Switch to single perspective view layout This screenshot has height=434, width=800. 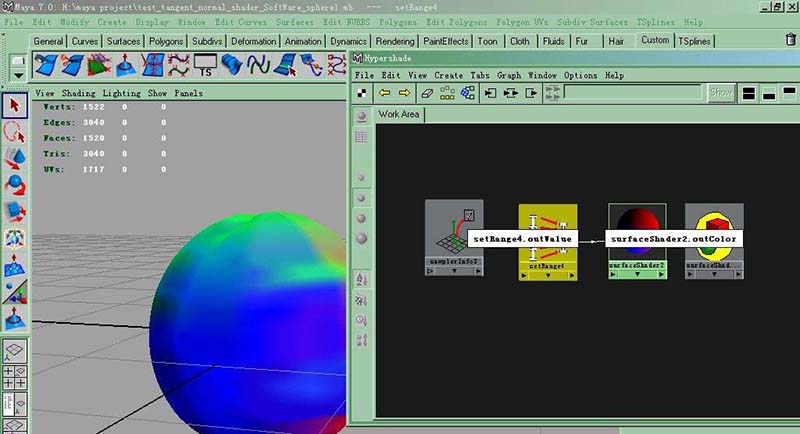pos(14,351)
